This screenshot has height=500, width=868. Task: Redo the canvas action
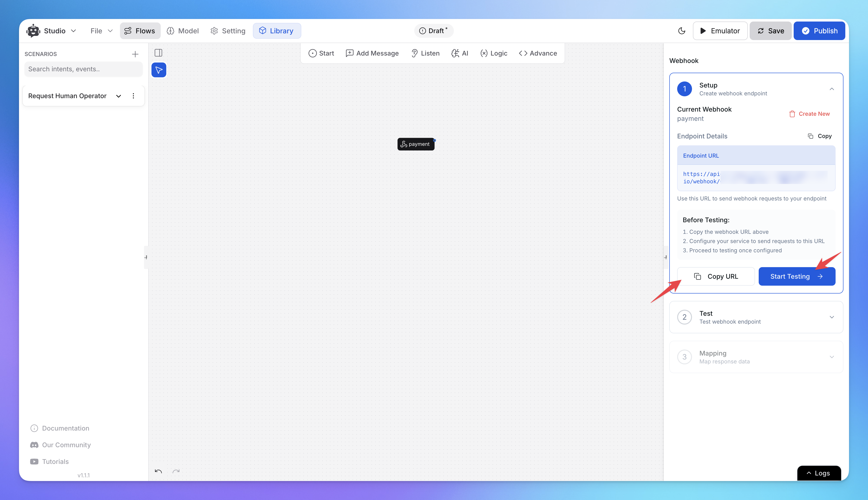point(176,472)
